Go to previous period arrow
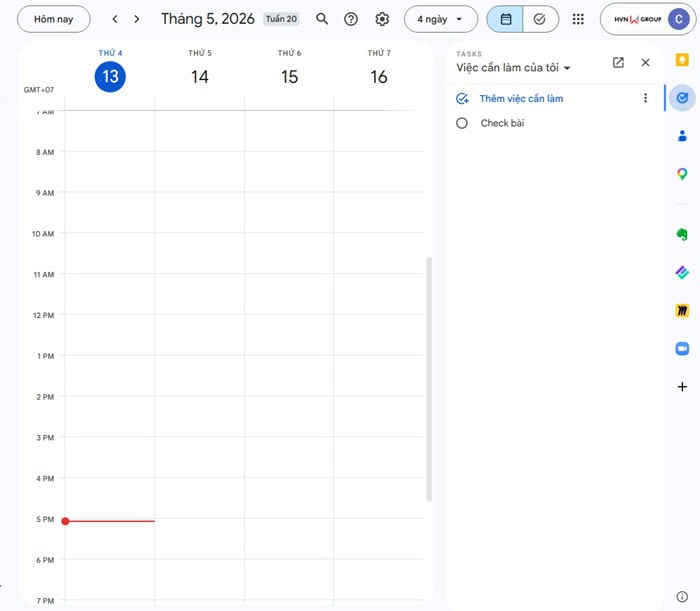The height and width of the screenshot is (611, 700). click(x=115, y=19)
